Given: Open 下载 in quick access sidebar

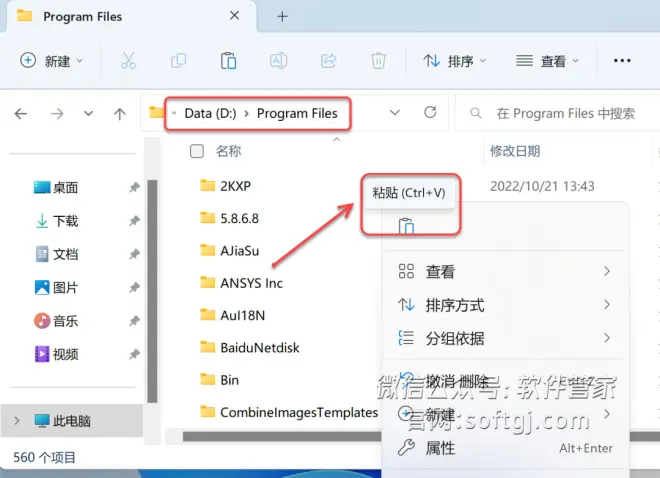Looking at the screenshot, I should tap(57, 221).
